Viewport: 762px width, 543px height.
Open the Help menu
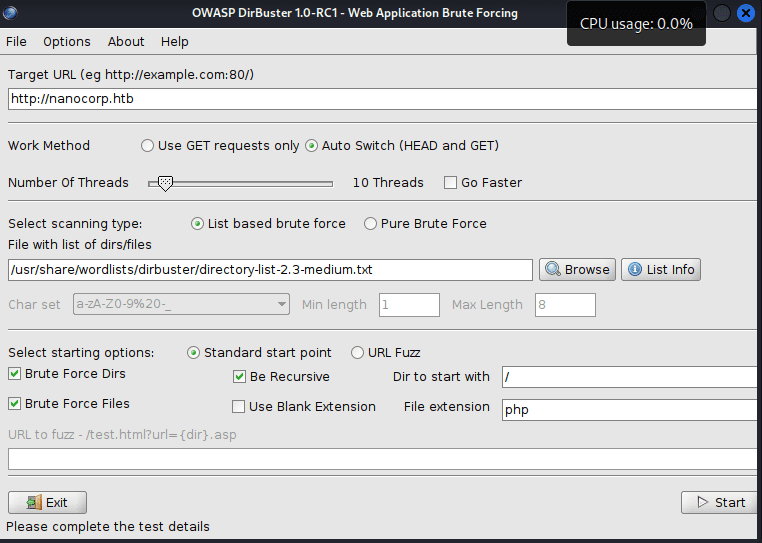pyautogui.click(x=175, y=42)
